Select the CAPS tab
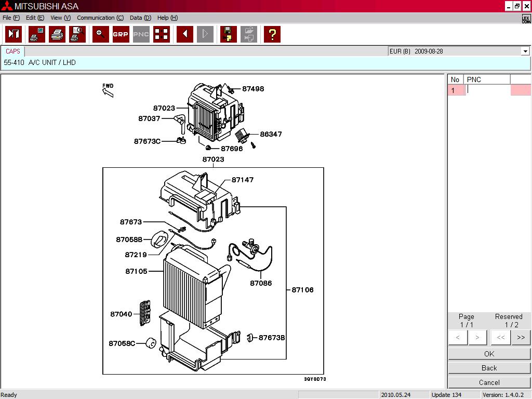 tap(13, 51)
